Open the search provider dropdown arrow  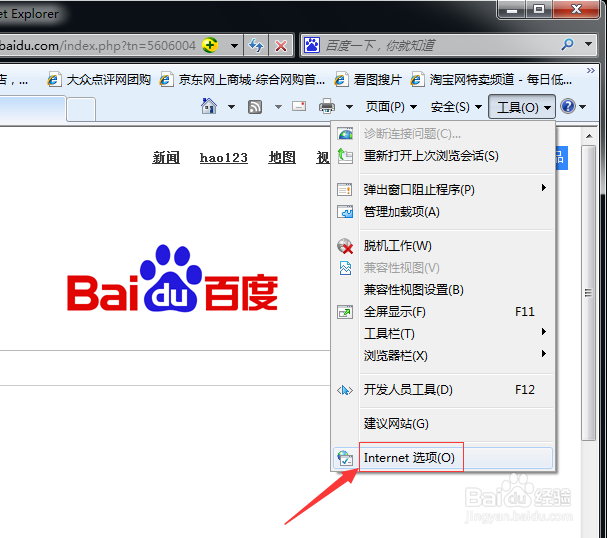588,44
